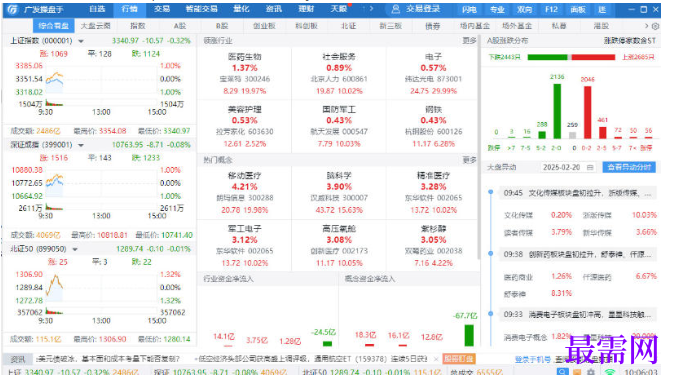Open the 天眼 menu
This screenshot has width=677, height=381.
click(x=338, y=9)
